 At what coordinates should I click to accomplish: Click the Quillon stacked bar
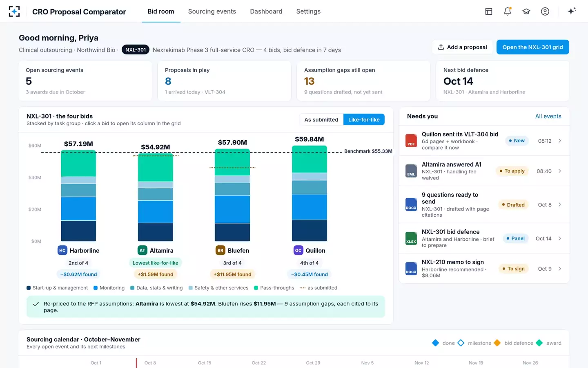pyautogui.click(x=310, y=193)
